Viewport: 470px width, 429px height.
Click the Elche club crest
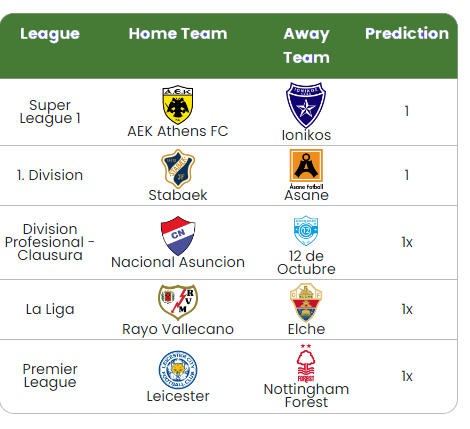[x=306, y=303]
